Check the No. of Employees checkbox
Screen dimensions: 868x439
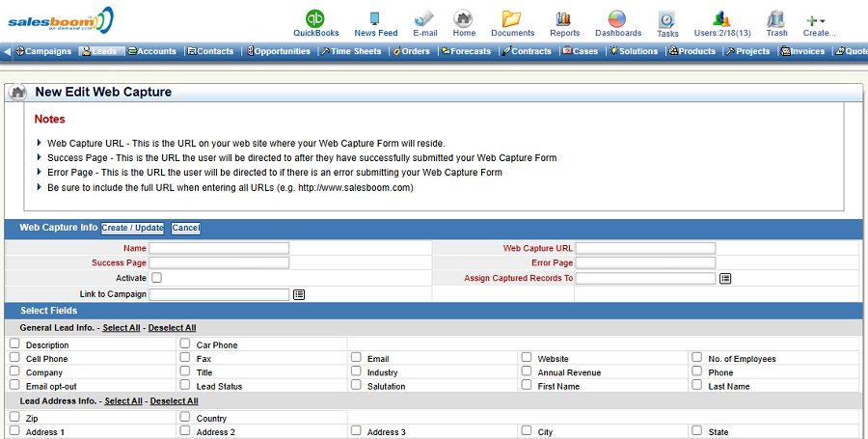click(697, 358)
